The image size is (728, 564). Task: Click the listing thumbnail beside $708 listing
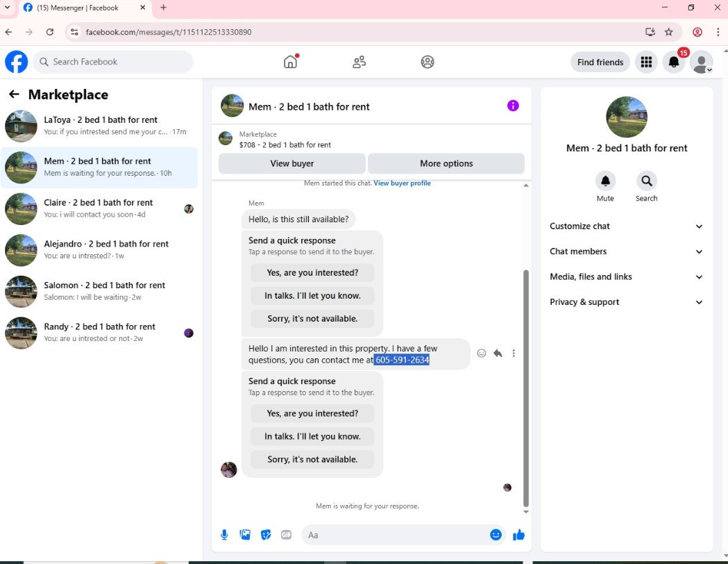pyautogui.click(x=226, y=138)
